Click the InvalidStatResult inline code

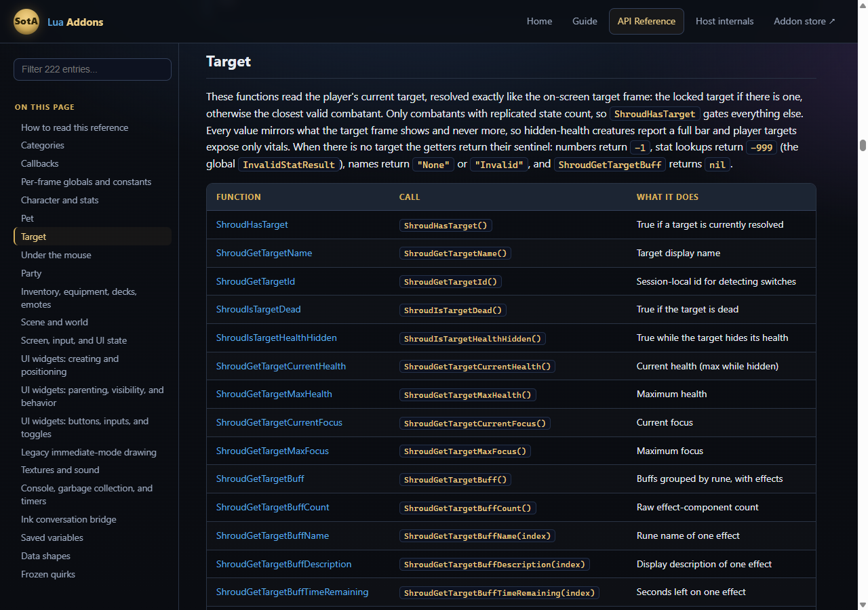pyautogui.click(x=289, y=165)
